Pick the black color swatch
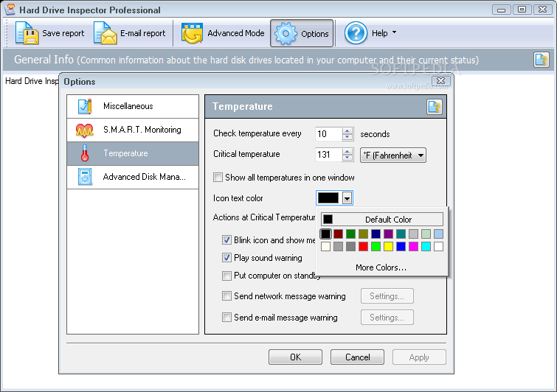Screen dimensions: 557x392 326,234
